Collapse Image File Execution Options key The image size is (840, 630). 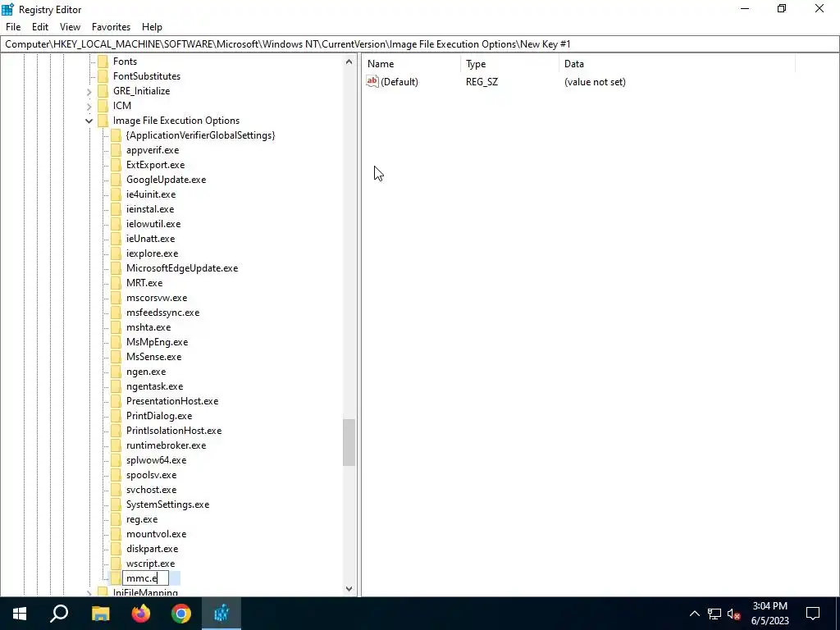(89, 121)
